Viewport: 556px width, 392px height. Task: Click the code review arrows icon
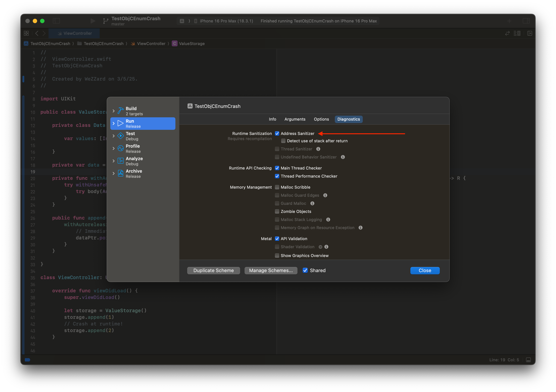coord(507,33)
